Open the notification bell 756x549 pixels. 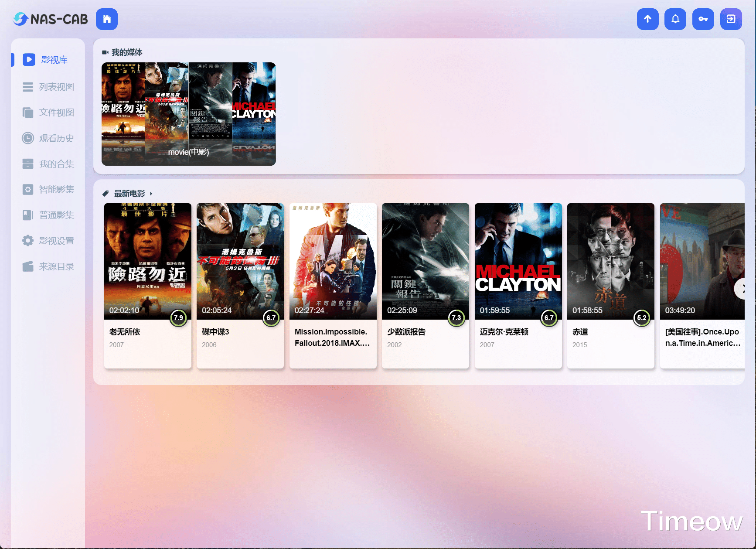click(x=675, y=19)
